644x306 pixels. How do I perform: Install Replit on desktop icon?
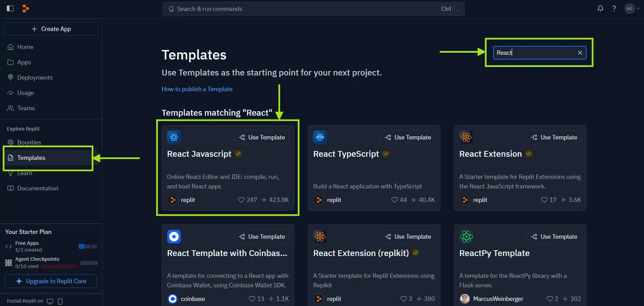coord(50,301)
